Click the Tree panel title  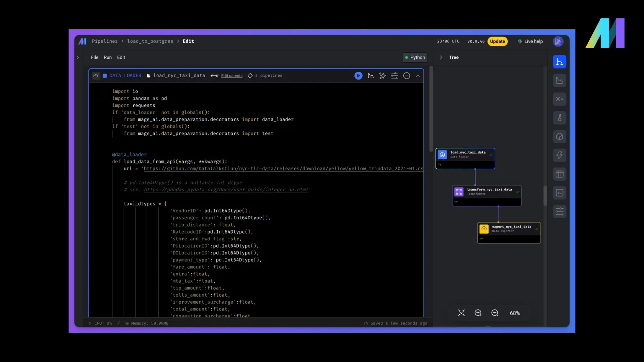click(x=454, y=58)
